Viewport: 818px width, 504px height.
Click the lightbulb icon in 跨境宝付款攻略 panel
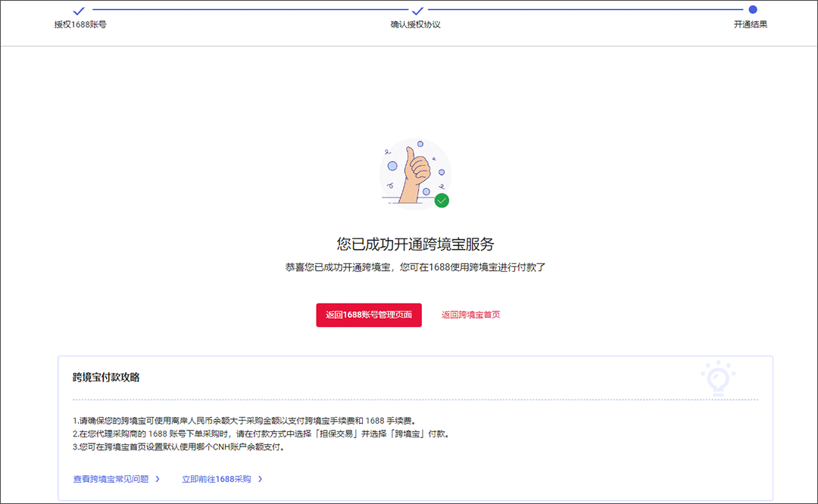click(718, 378)
